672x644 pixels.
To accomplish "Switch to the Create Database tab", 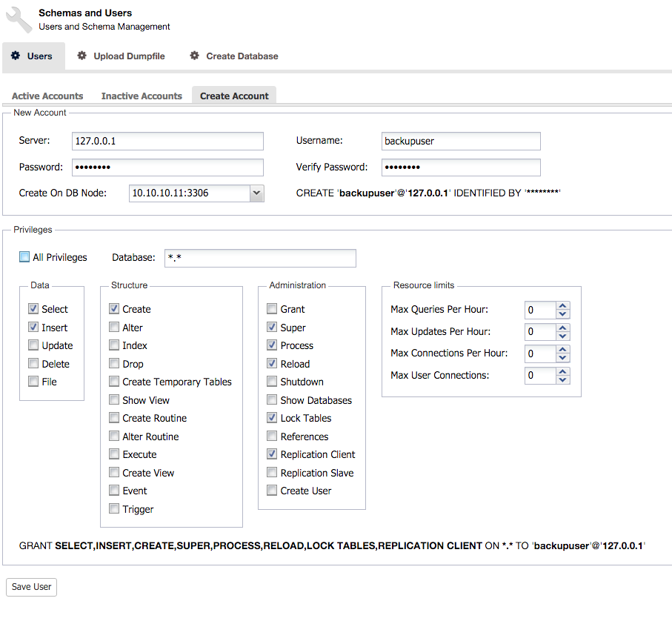I will pyautogui.click(x=234, y=56).
